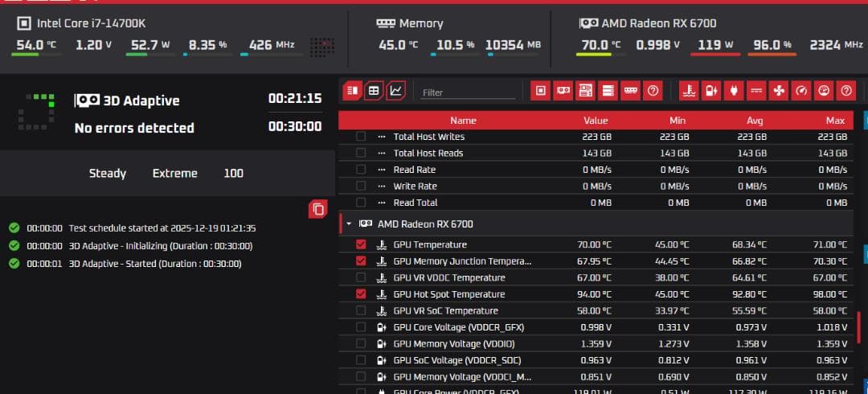The image size is (868, 394).
Task: Toggle other sensor types question mark filter
Action: [x=845, y=90]
